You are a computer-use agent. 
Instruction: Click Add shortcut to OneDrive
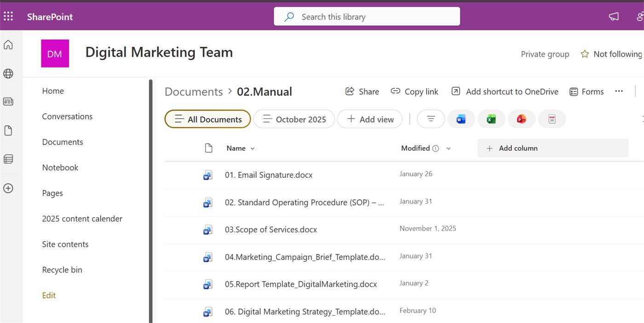(x=505, y=91)
